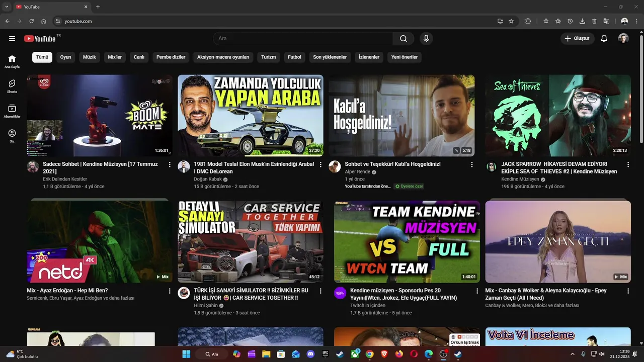The width and height of the screenshot is (644, 362).
Task: Open options for Sadece Sohbet video
Action: (x=170, y=164)
